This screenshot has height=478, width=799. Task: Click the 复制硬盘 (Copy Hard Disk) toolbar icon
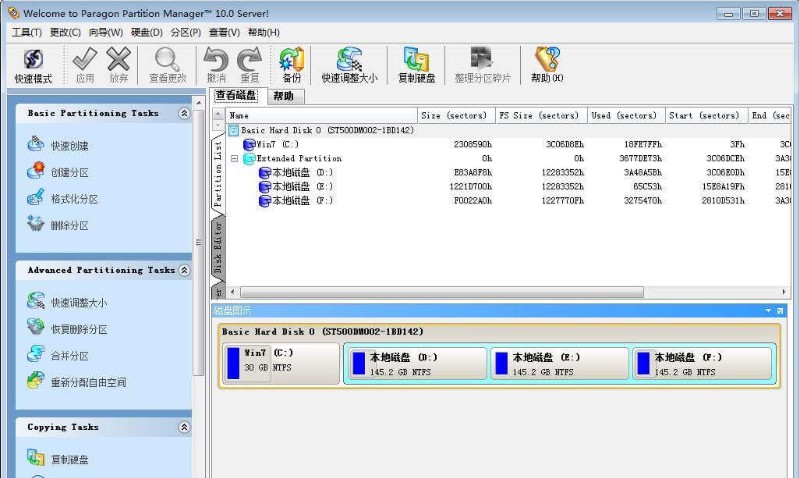(x=416, y=66)
